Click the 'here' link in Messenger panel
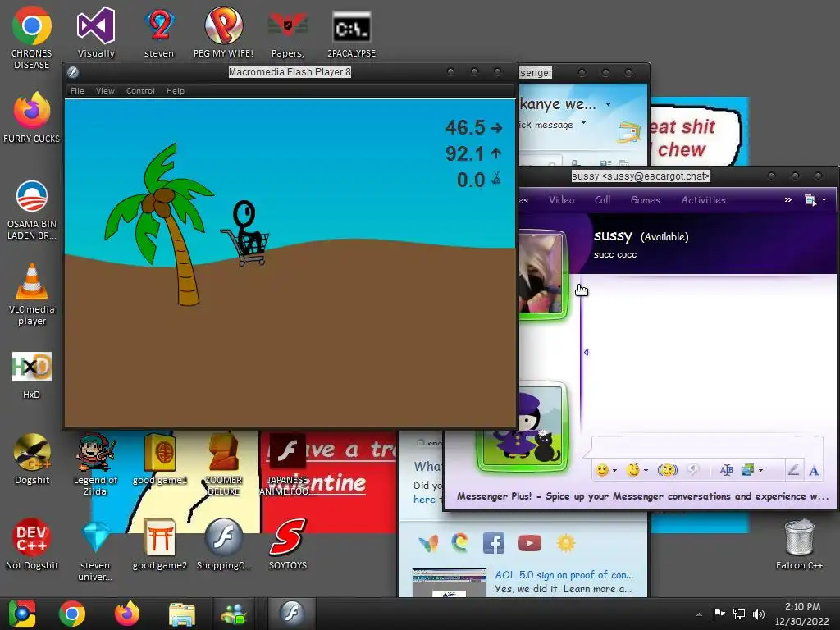The height and width of the screenshot is (630, 840). coord(424,500)
